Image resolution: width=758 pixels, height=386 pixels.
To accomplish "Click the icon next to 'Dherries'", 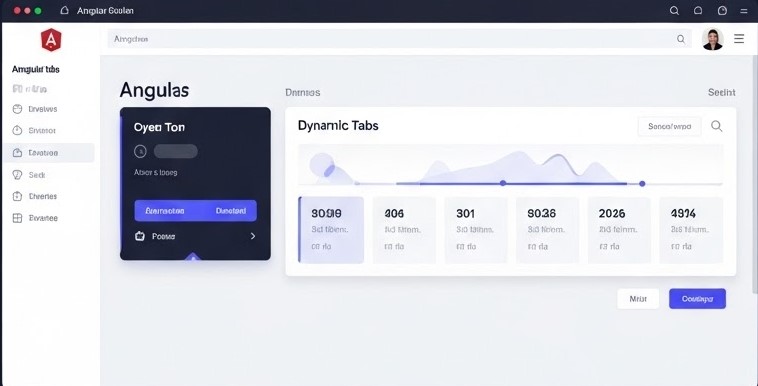I will (x=17, y=196).
